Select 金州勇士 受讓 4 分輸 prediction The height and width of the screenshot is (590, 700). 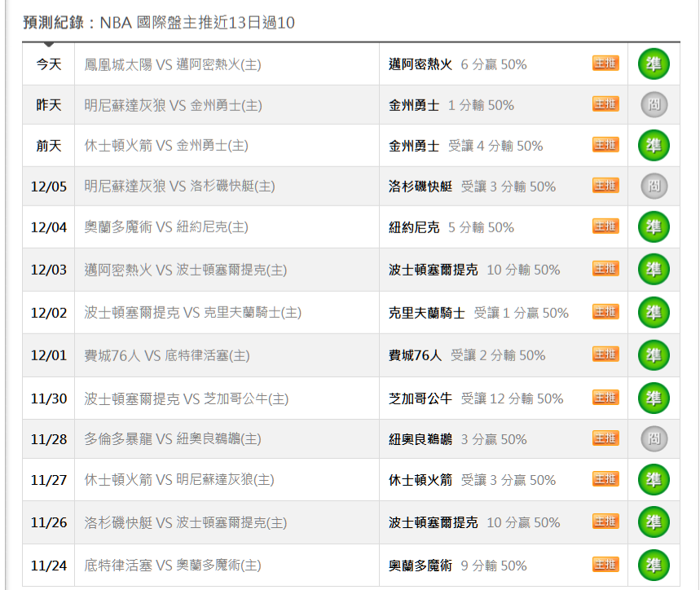(x=465, y=146)
